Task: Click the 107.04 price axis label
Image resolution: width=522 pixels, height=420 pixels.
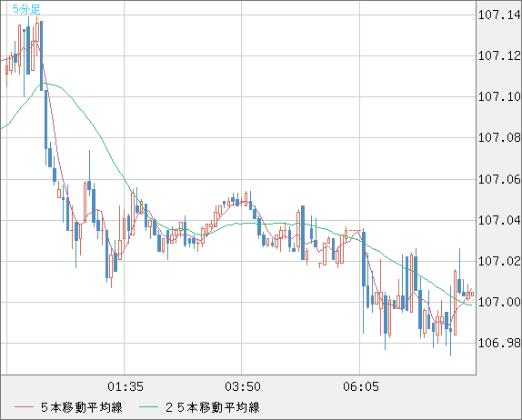Action: [x=499, y=220]
